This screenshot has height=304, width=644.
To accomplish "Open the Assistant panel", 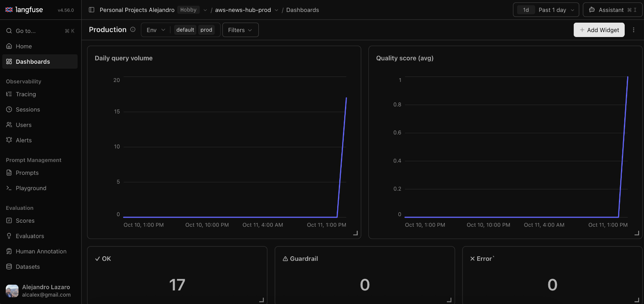I will click(x=612, y=10).
